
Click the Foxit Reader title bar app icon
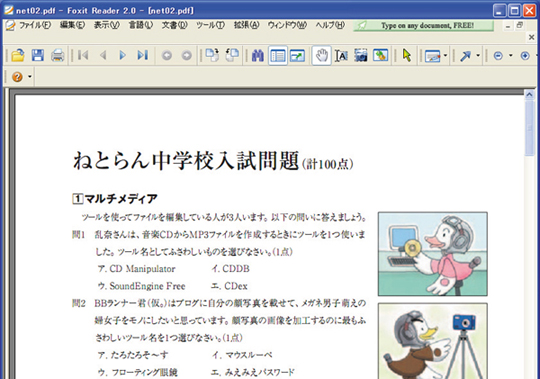pyautogui.click(x=8, y=10)
